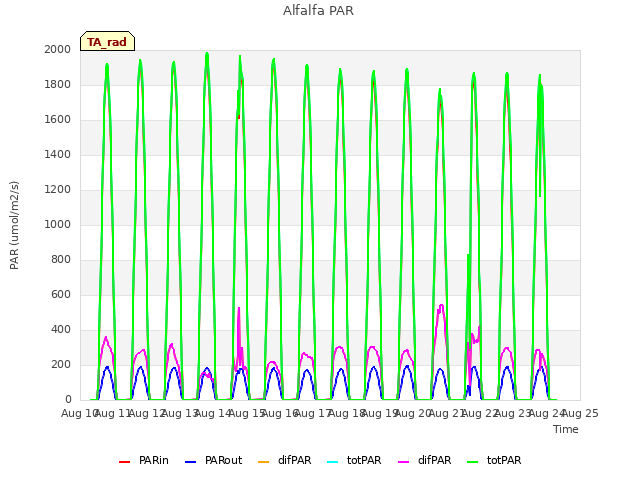The height and width of the screenshot is (480, 640).
Task: Click the 1400 y-axis tick label
Action: pos(58,154)
